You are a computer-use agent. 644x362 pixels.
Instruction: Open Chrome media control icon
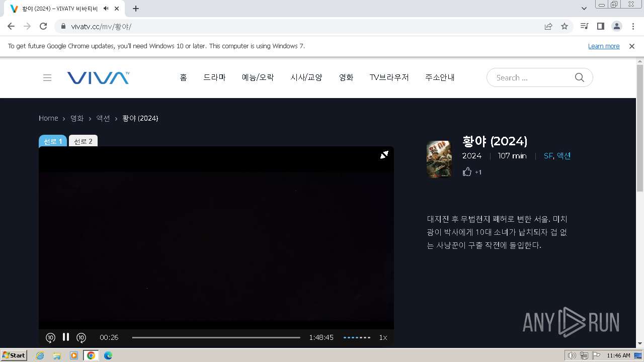point(584,26)
